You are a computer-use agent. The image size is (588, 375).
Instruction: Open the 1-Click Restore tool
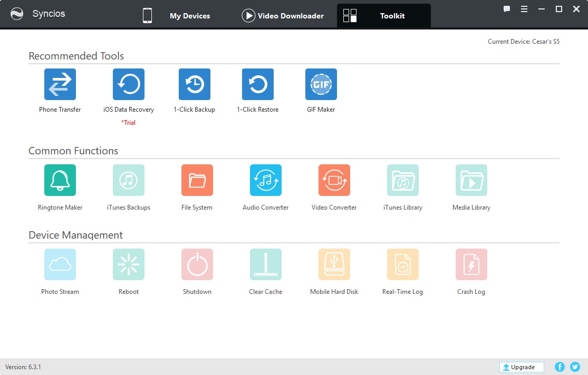tap(258, 84)
